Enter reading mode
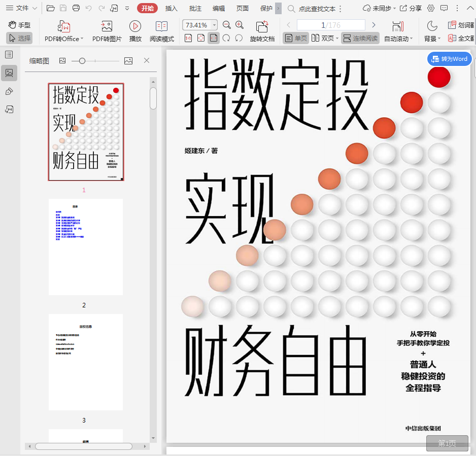 point(162,31)
